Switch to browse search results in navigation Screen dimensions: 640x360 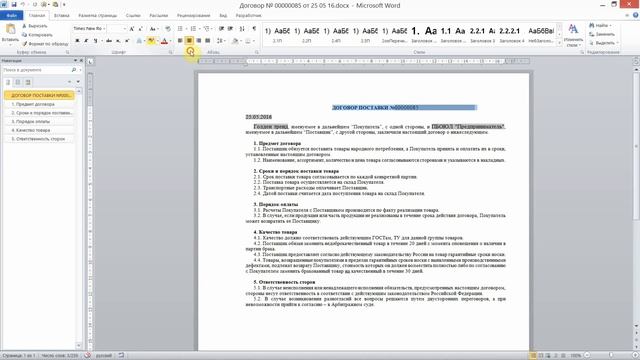point(28,82)
